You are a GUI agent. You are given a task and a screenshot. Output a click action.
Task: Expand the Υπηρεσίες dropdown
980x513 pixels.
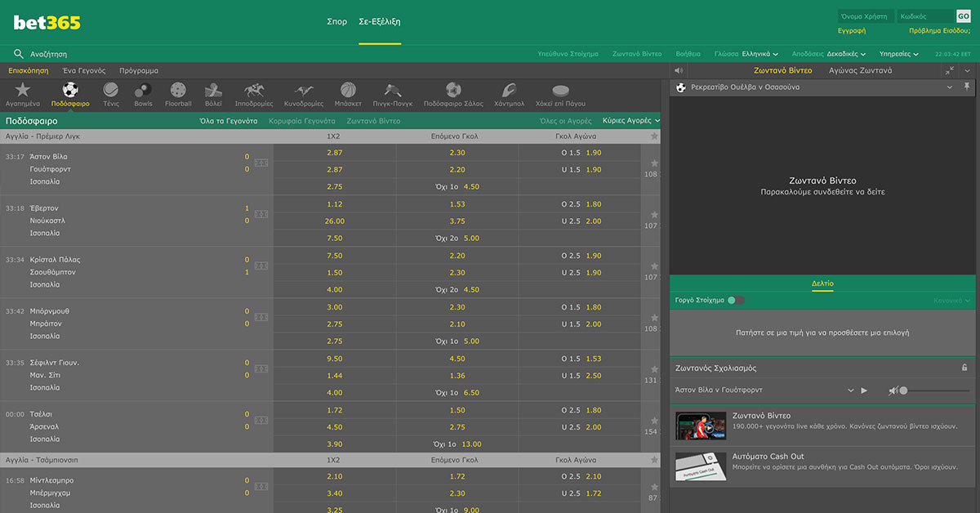[x=900, y=54]
